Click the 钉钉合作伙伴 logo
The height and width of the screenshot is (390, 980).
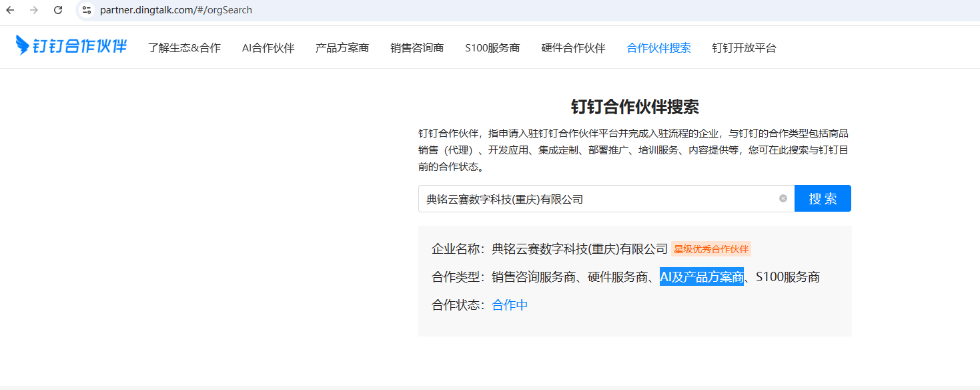(x=71, y=45)
